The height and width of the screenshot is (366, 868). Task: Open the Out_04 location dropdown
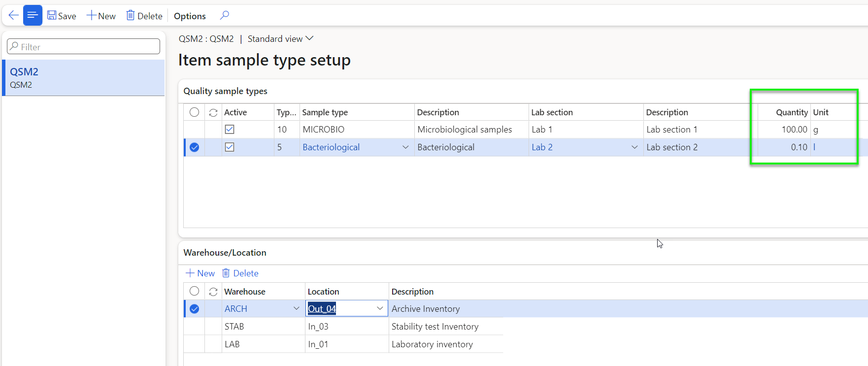(380, 308)
